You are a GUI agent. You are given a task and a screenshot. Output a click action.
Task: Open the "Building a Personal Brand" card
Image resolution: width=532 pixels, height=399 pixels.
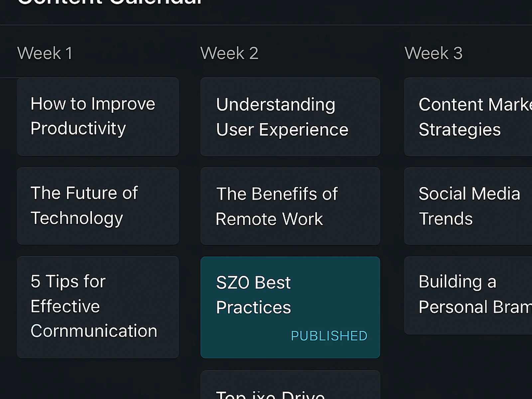click(x=468, y=295)
